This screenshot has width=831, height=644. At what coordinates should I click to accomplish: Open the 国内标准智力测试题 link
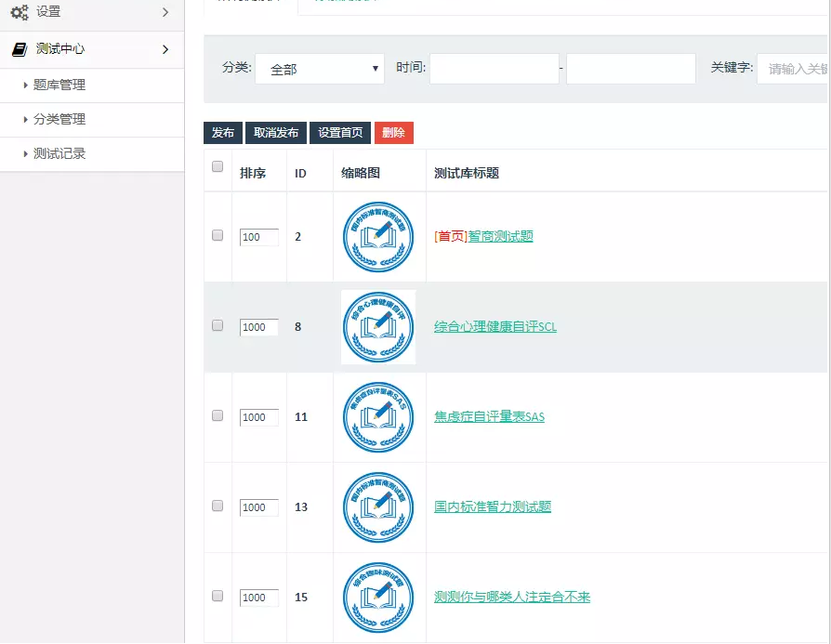pyautogui.click(x=493, y=506)
